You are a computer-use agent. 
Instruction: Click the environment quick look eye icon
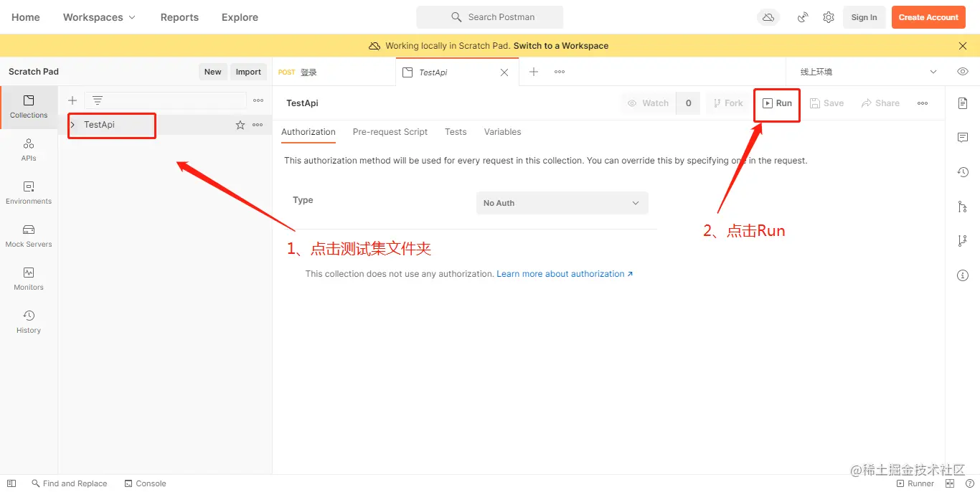coord(963,72)
